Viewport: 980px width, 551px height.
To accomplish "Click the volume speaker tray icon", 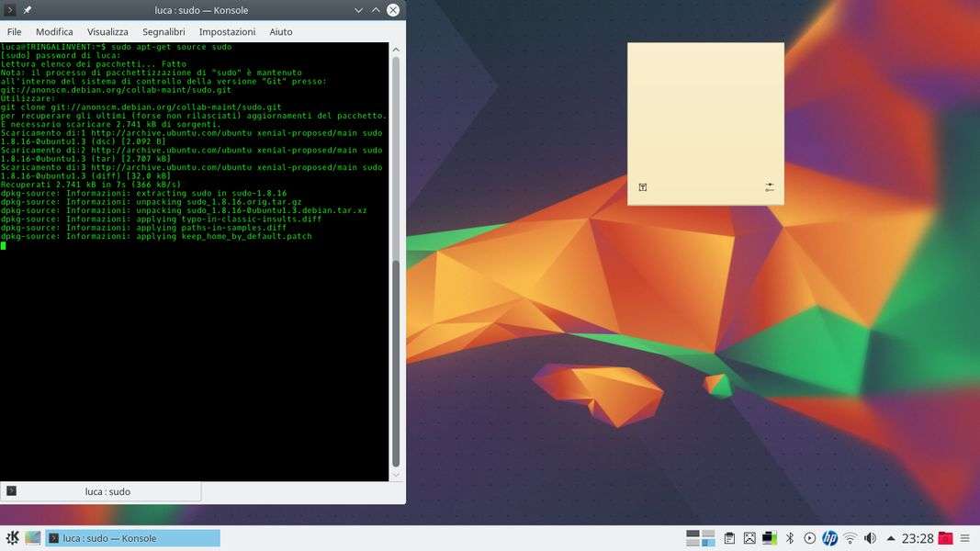I will [x=870, y=538].
